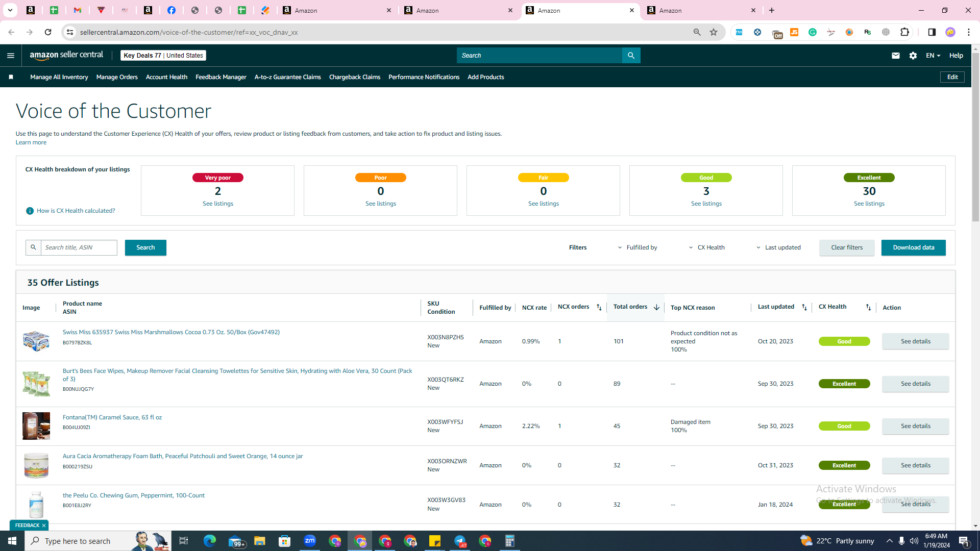Open Manage All Inventory menu
This screenshot has width=980, height=551.
[59, 77]
